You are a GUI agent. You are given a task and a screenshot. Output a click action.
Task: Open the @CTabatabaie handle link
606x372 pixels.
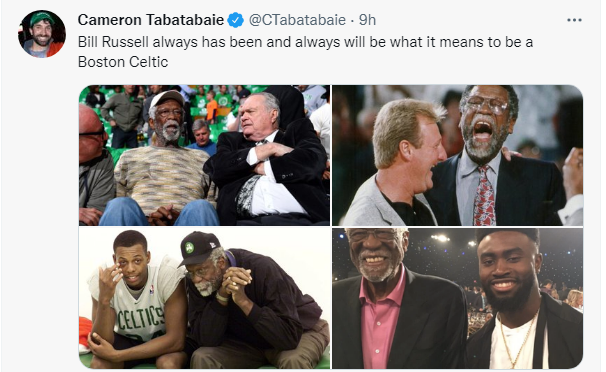pos(297,20)
